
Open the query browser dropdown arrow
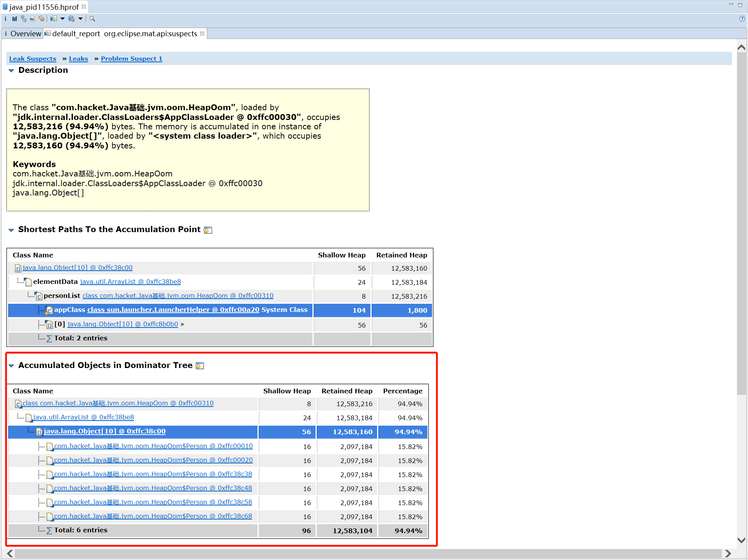(x=80, y=19)
